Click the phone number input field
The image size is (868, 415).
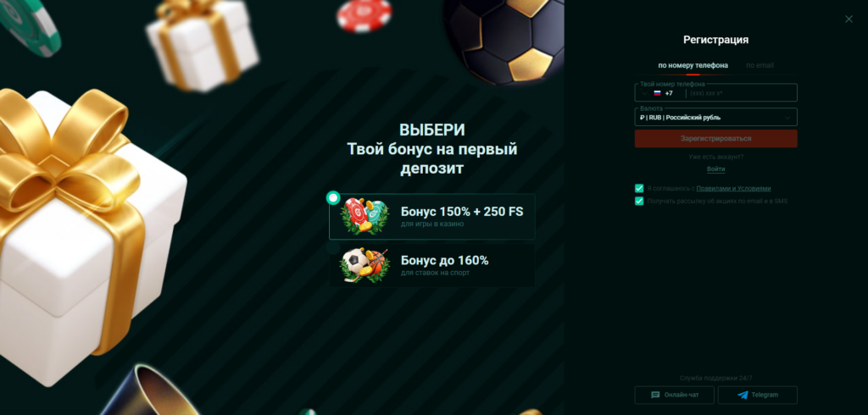click(x=741, y=93)
